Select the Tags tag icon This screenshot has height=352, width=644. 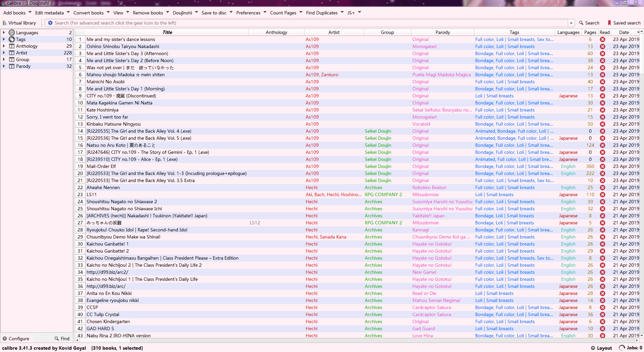12,39
